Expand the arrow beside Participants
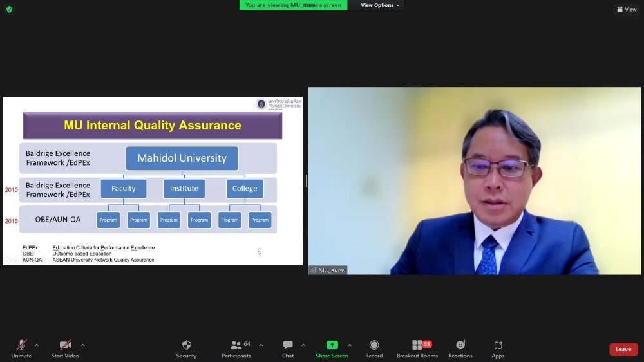This screenshot has height=362, width=644. point(261,345)
